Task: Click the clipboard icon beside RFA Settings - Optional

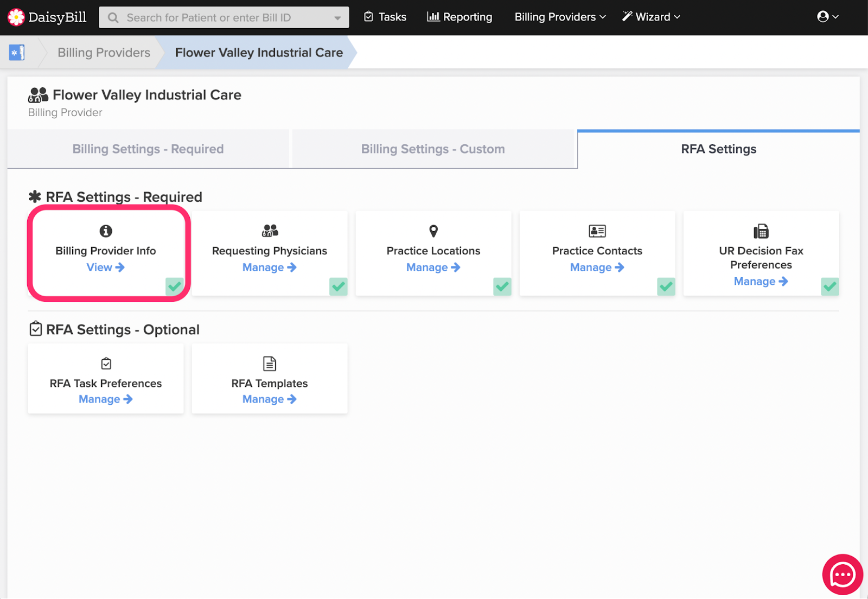Action: pos(35,329)
